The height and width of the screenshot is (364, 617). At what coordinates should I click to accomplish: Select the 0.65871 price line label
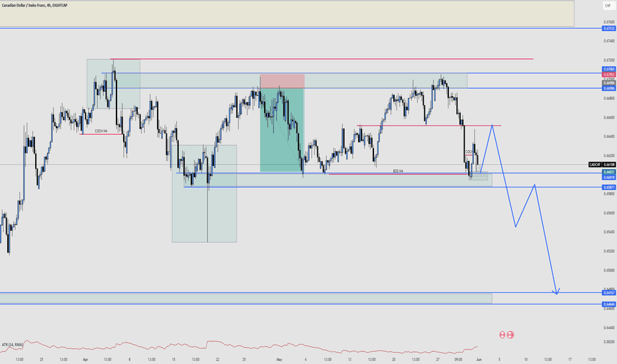coord(609,187)
